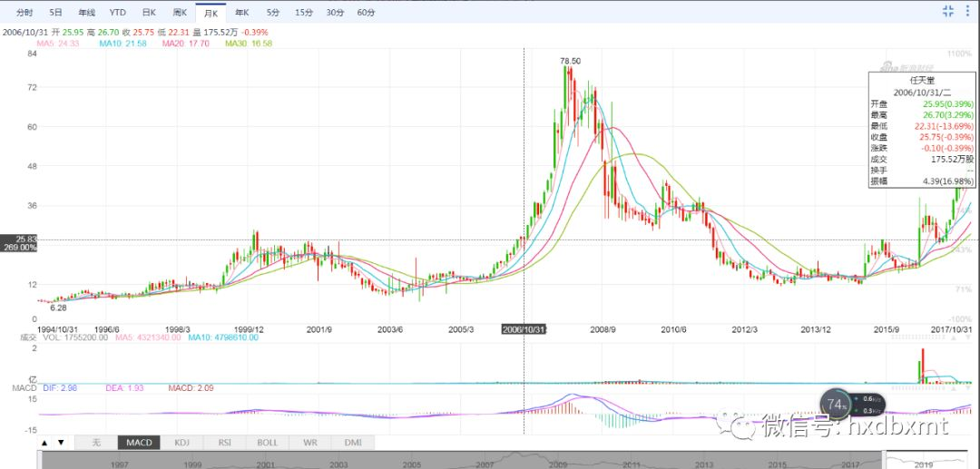Click the navigator timeline at year 1997
Screen dimensions: 980x469
click(x=120, y=464)
